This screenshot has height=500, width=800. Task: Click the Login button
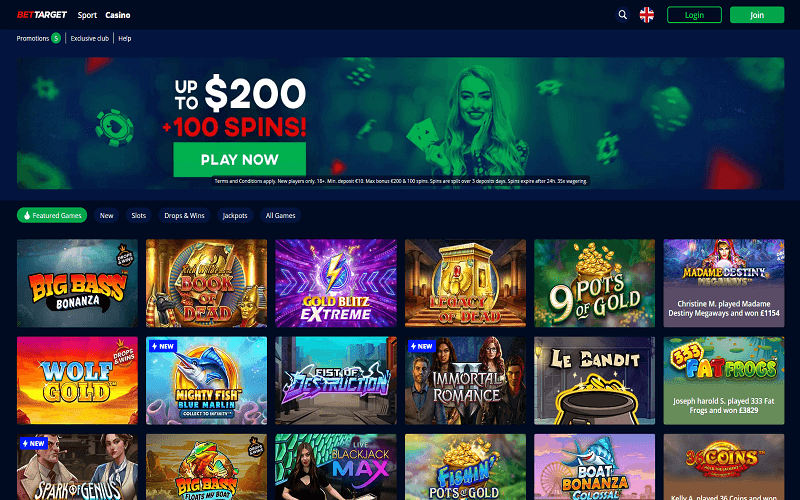tap(694, 15)
